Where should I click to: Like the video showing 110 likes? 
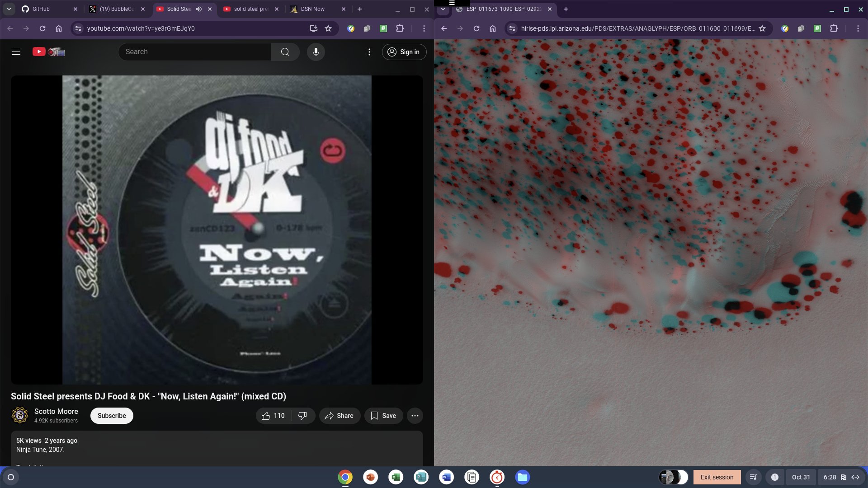click(x=273, y=416)
